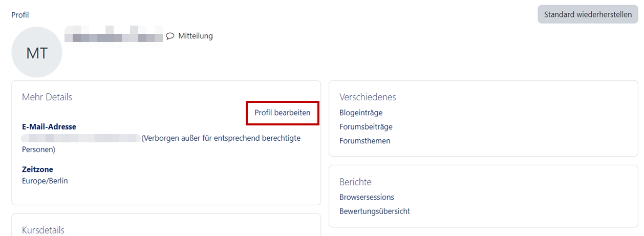The height and width of the screenshot is (236, 644).
Task: Show the Bewertungsübersicht report
Action: 375,211
